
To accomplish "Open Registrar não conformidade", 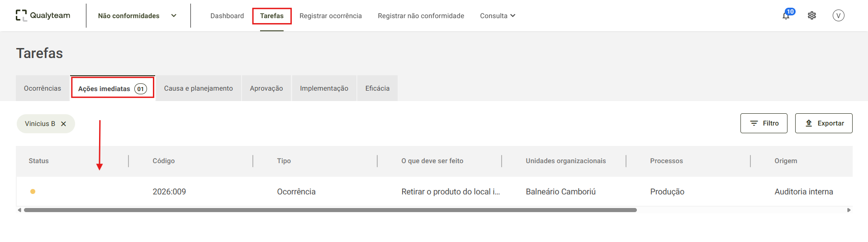I will pos(421,15).
